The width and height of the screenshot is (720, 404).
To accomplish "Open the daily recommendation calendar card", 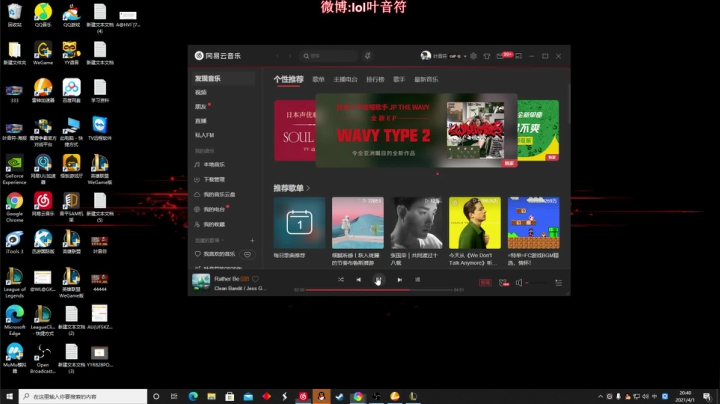I will (299, 223).
